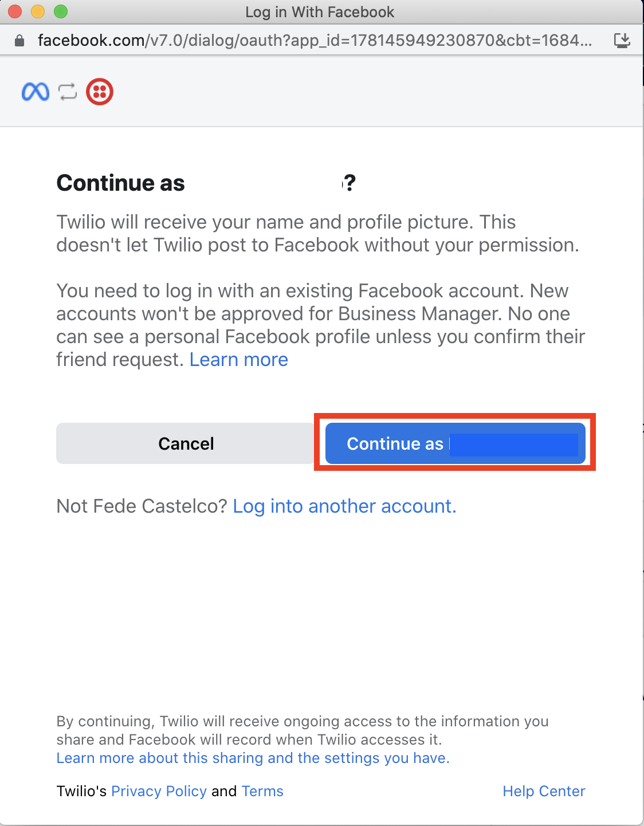644x826 pixels.
Task: Close window with red traffic light button
Action: coord(15,11)
